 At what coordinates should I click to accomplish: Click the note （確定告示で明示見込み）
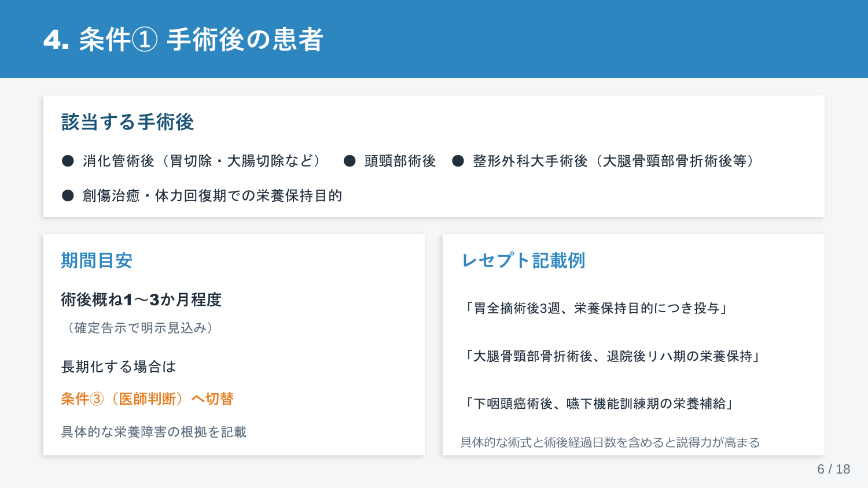140,328
